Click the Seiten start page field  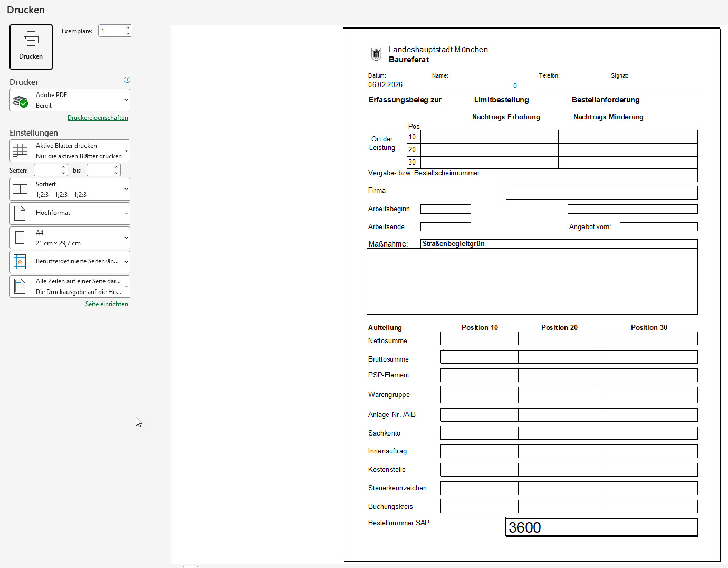pyautogui.click(x=47, y=170)
